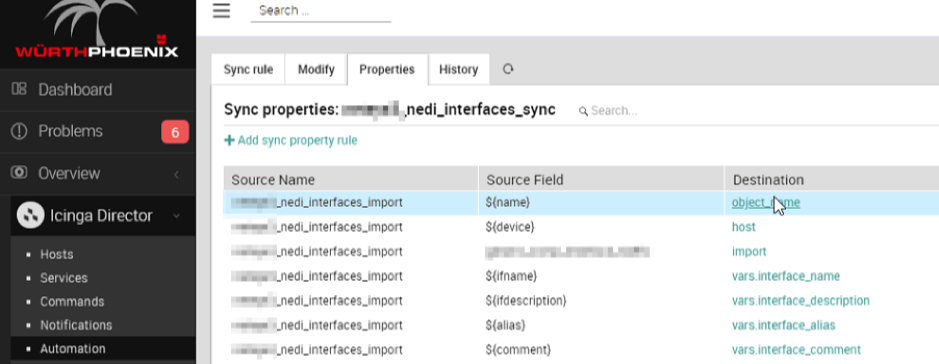
Task: Click Add sync property rule link
Action: pyautogui.click(x=290, y=141)
